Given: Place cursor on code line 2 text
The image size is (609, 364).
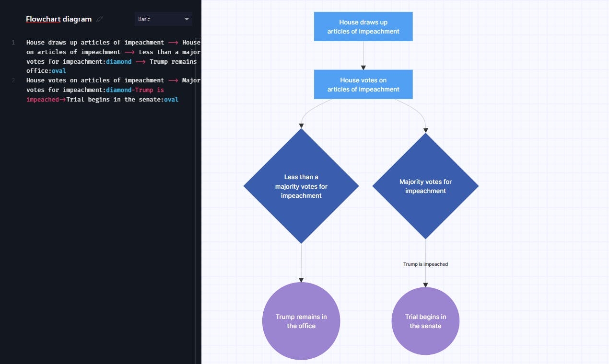Looking at the screenshot, I should (113, 90).
